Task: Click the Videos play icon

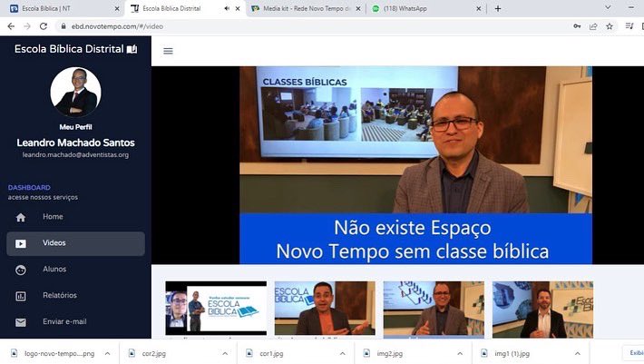Action: (21, 243)
